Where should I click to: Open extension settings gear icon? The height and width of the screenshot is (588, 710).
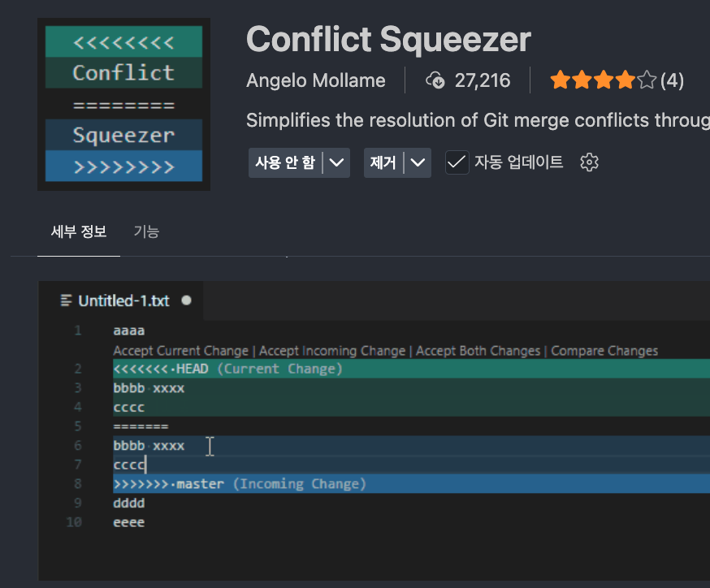click(589, 162)
